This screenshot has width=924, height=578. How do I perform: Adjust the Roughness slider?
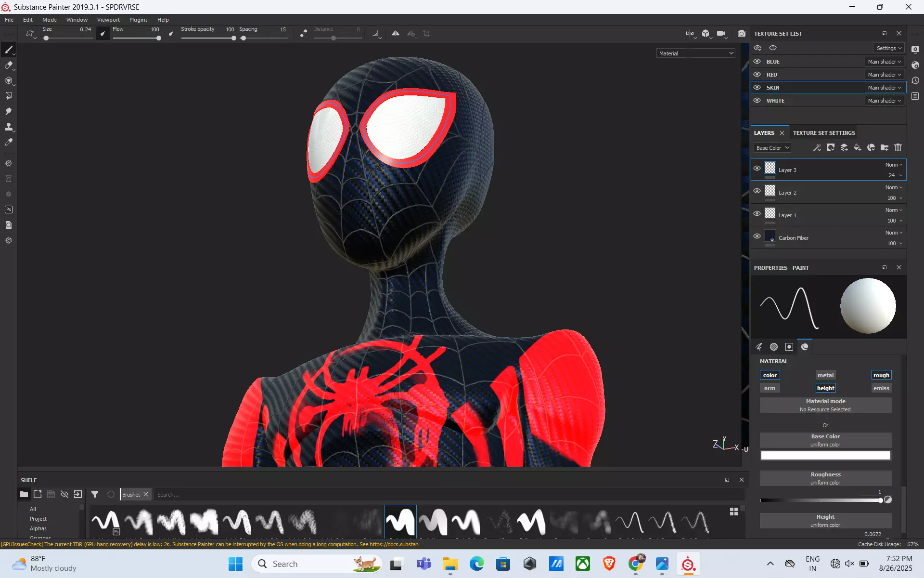pyautogui.click(x=821, y=500)
